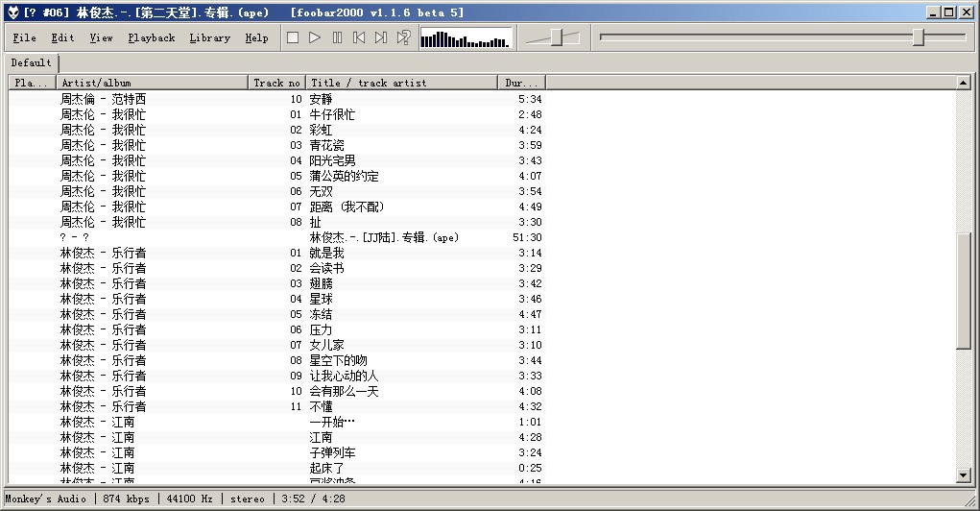The width and height of the screenshot is (980, 511).
Task: Click the playlist scrollbar up arrow
Action: (963, 83)
